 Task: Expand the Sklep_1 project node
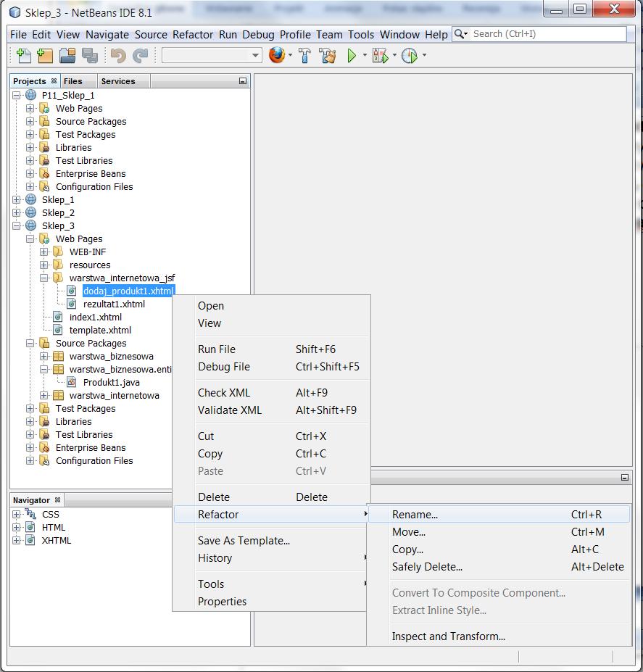(x=16, y=199)
